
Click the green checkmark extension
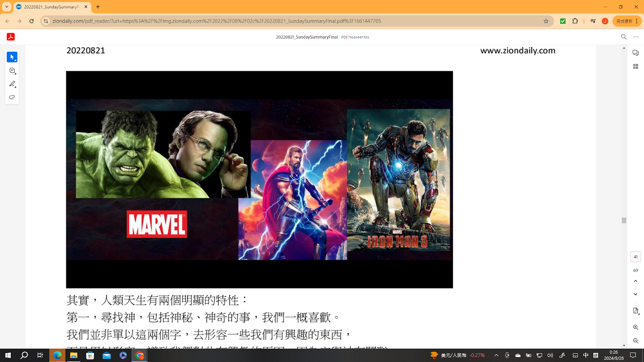point(563,21)
